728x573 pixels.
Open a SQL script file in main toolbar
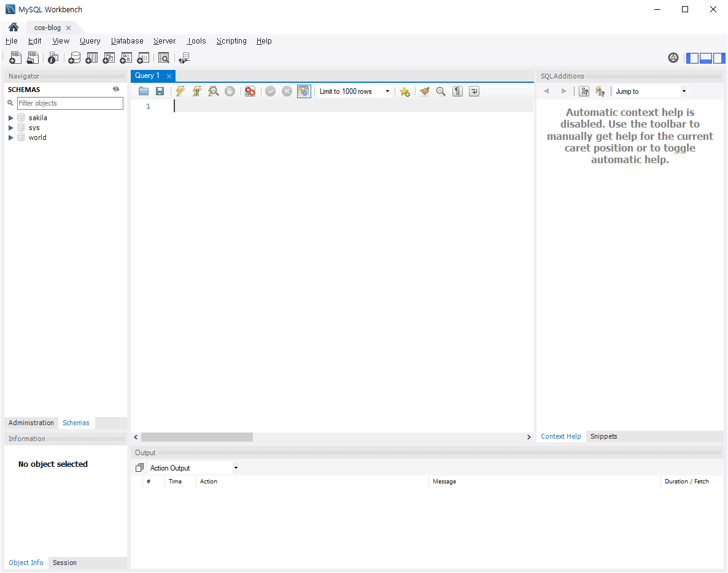(33, 58)
